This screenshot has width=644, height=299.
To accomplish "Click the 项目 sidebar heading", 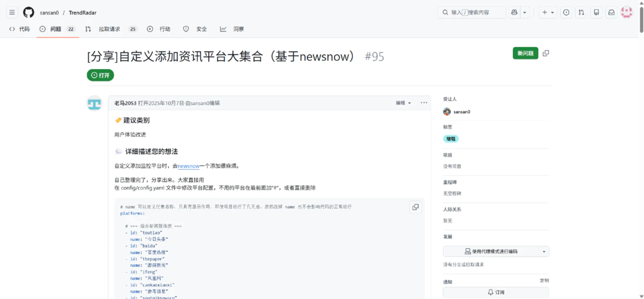I will [447, 155].
